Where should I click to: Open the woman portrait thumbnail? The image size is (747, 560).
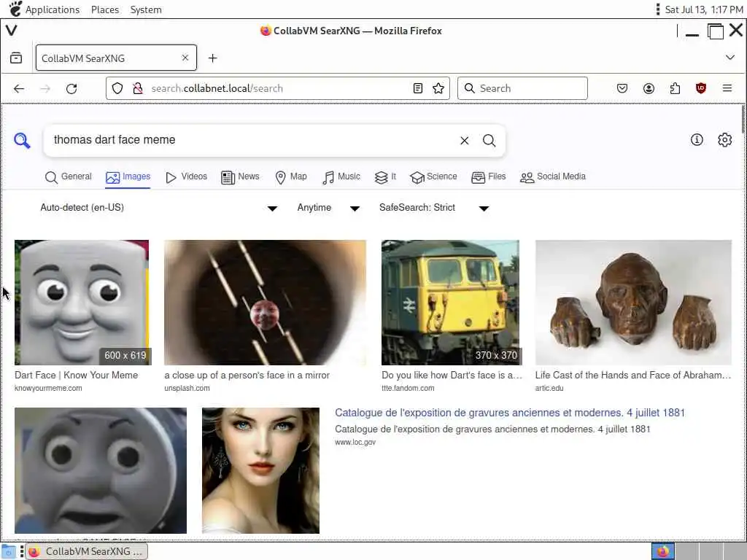(x=260, y=470)
